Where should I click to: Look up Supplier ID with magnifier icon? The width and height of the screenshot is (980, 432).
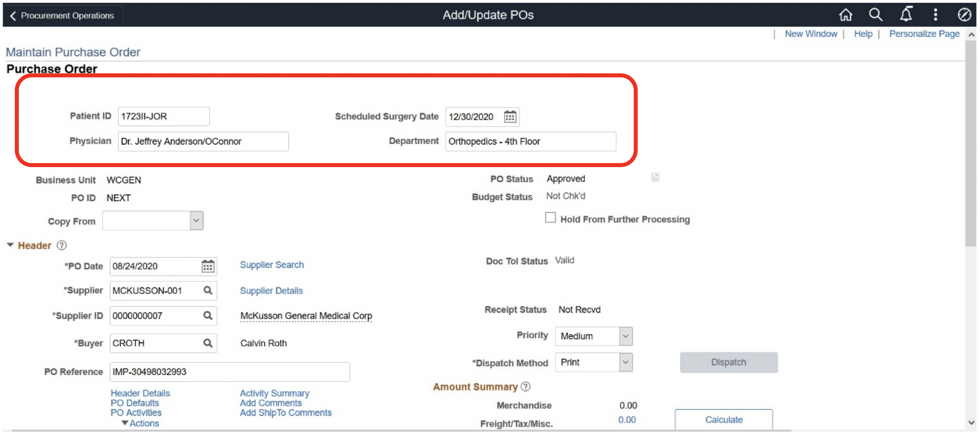click(x=208, y=316)
